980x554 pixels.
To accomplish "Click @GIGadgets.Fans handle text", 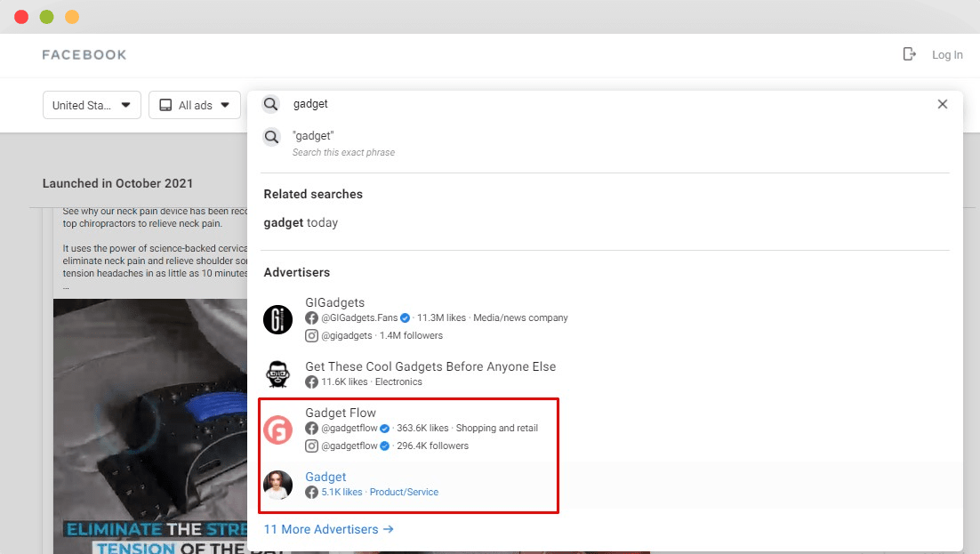I will point(359,317).
